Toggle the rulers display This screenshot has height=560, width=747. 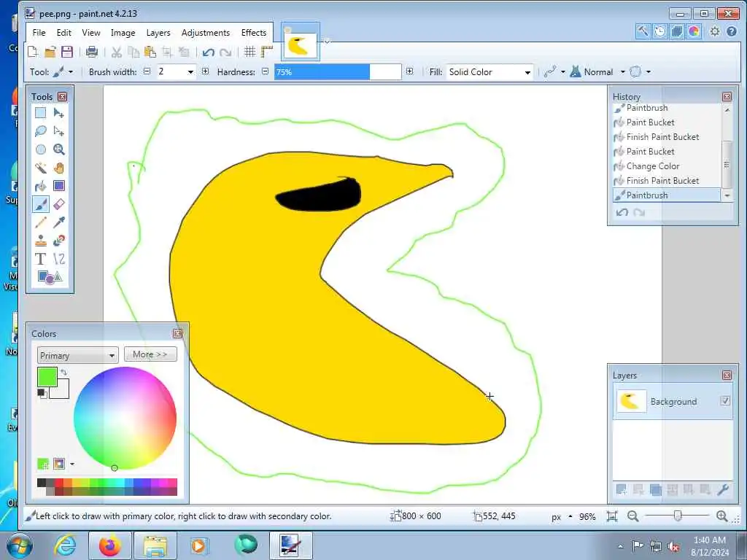tap(267, 52)
